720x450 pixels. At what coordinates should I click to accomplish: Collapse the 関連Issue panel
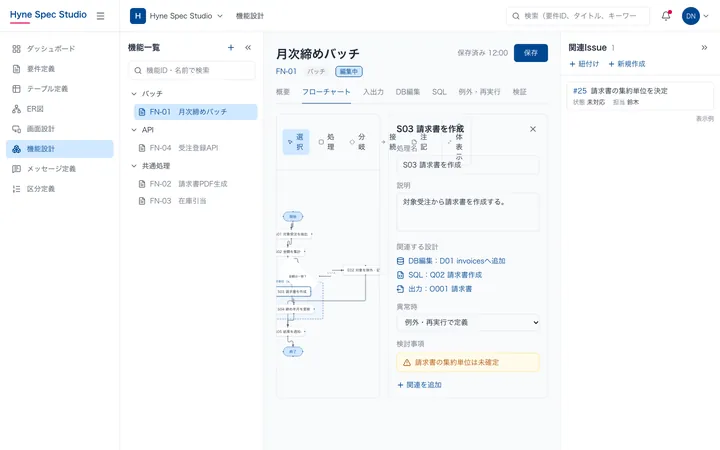click(x=704, y=48)
